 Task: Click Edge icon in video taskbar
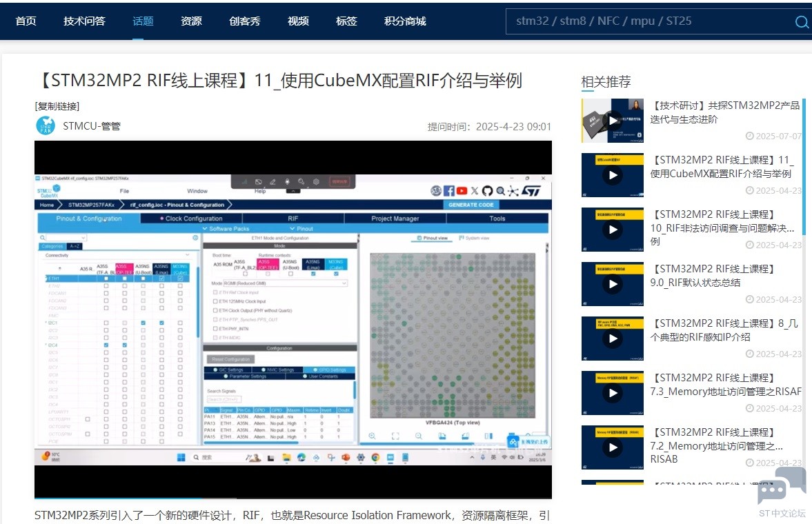click(301, 457)
